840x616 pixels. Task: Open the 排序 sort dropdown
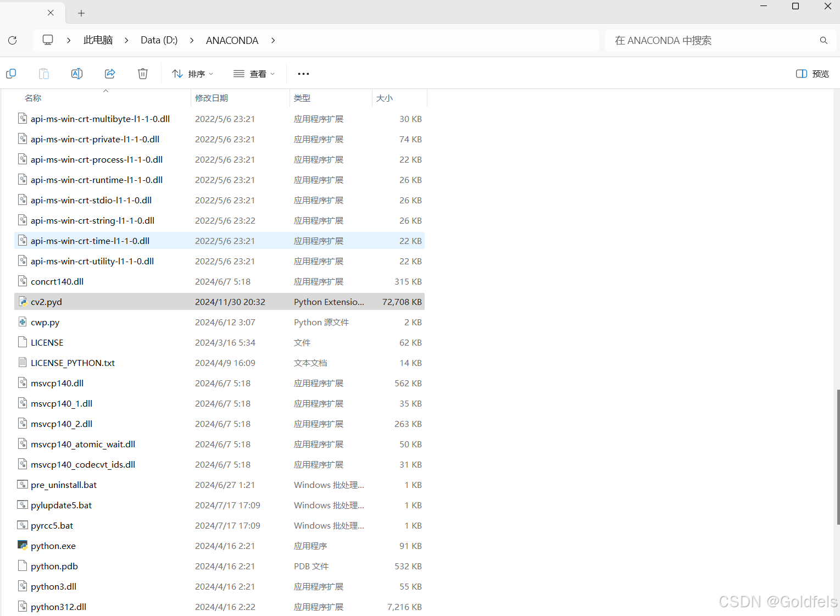[192, 73]
